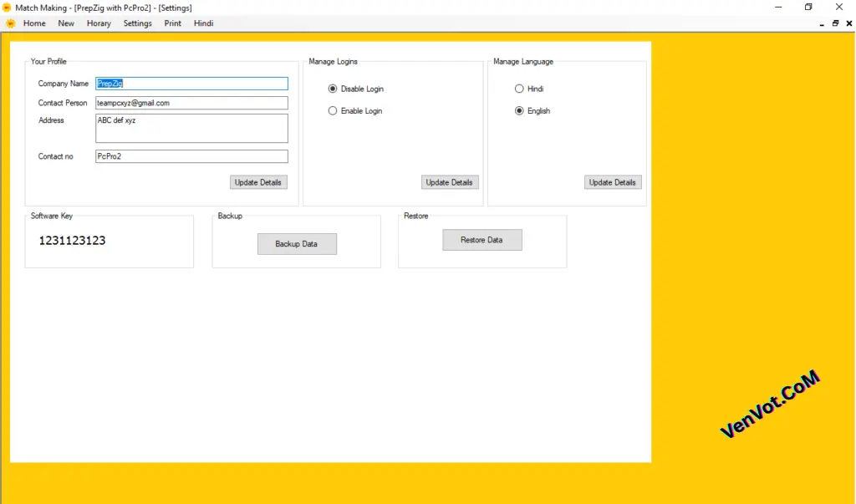
Task: Click the Contact no field
Action: click(x=191, y=156)
